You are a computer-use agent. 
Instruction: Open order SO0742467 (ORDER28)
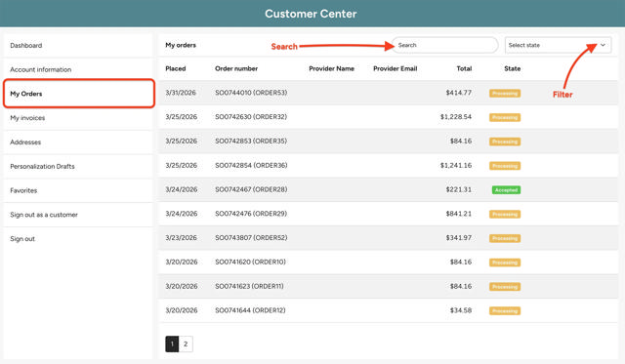click(x=251, y=189)
